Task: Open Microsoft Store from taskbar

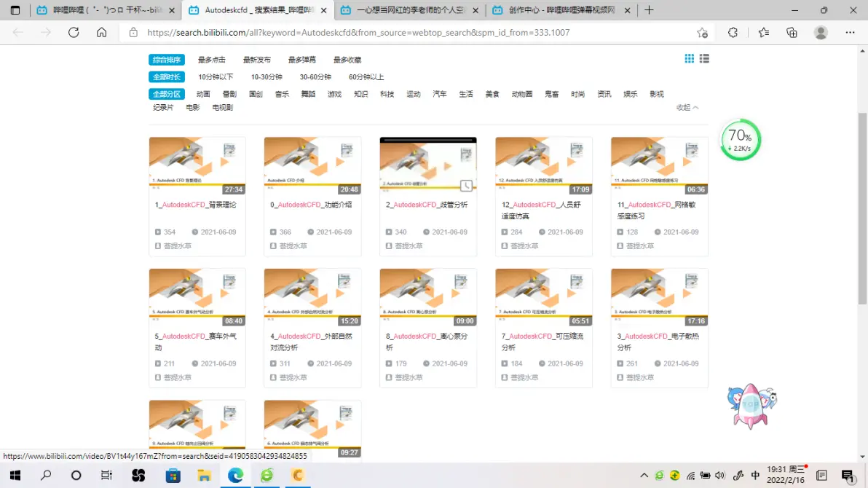Action: (x=173, y=476)
